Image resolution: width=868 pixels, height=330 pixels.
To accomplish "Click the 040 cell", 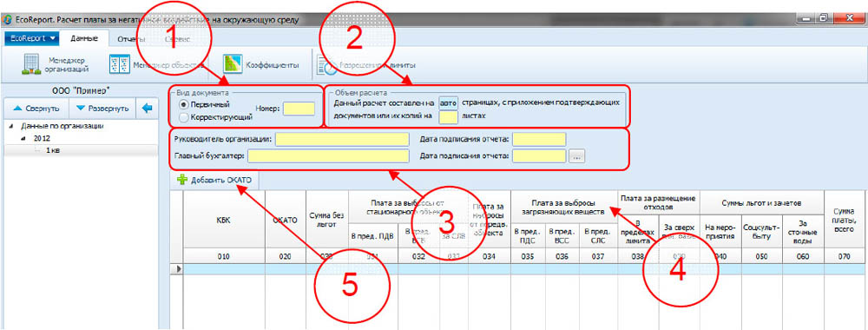I will pos(720,256).
